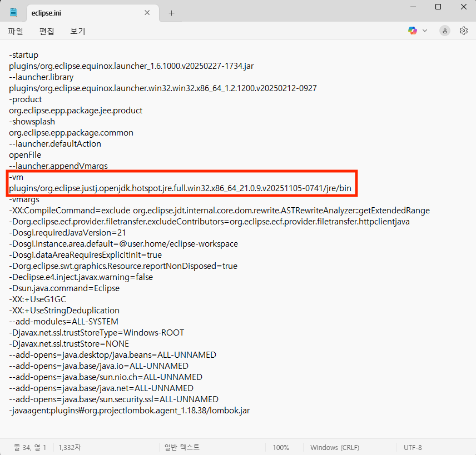
Task: Open Notepad settings with the gear icon
Action: (464, 31)
